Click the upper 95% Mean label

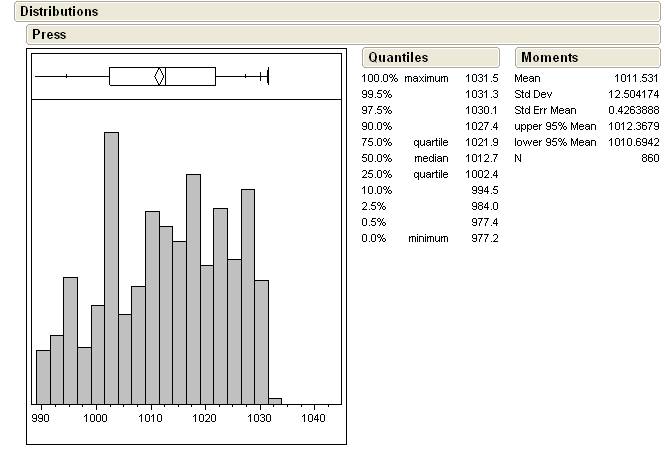pyautogui.click(x=555, y=126)
